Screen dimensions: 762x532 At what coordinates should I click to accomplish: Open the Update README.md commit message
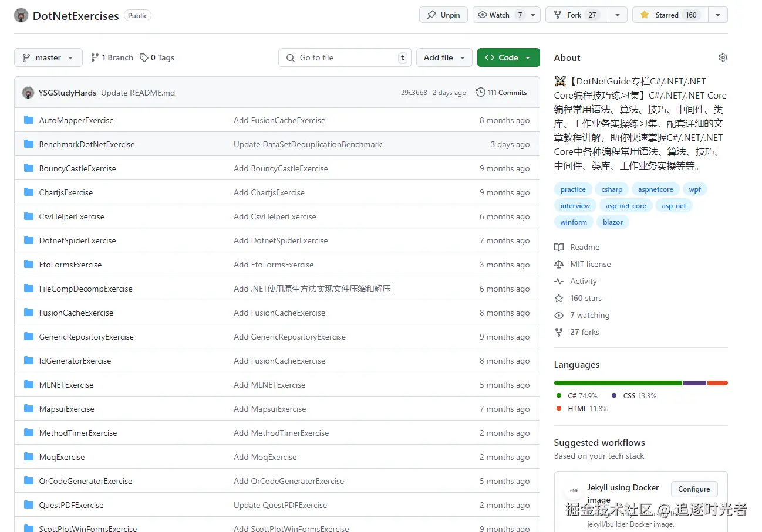pyautogui.click(x=138, y=93)
